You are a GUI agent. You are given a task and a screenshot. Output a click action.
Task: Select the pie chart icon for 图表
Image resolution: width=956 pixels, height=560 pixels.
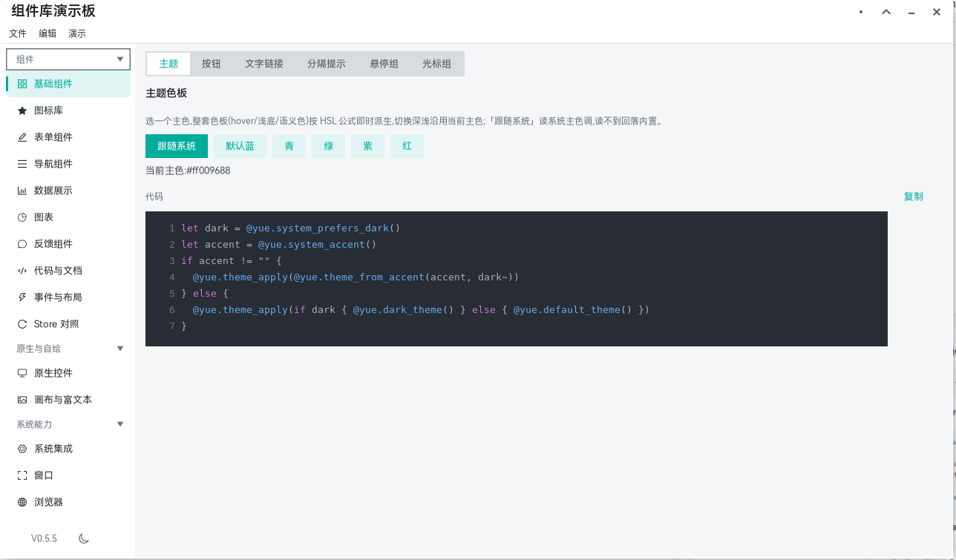coord(22,217)
